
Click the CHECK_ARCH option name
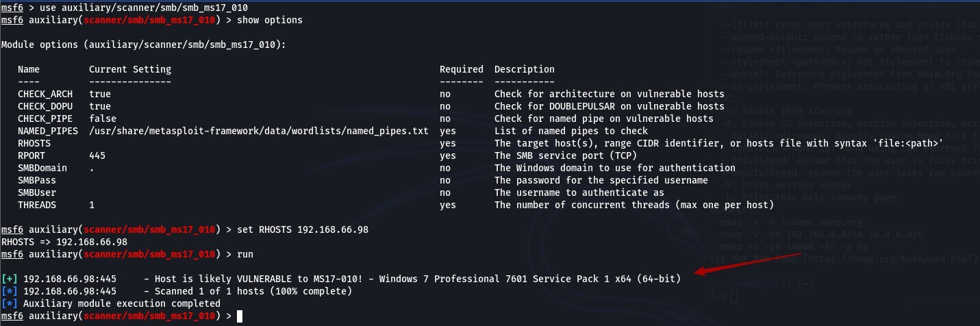click(45, 94)
